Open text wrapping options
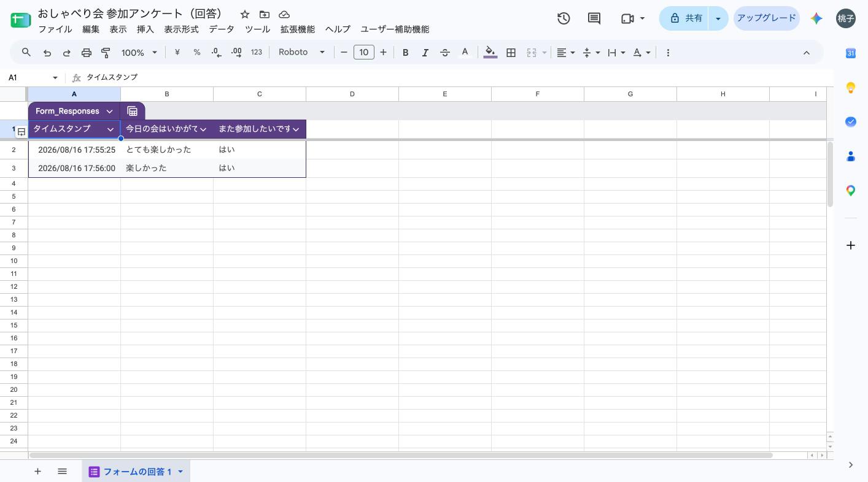This screenshot has width=868, height=482. coord(616,53)
